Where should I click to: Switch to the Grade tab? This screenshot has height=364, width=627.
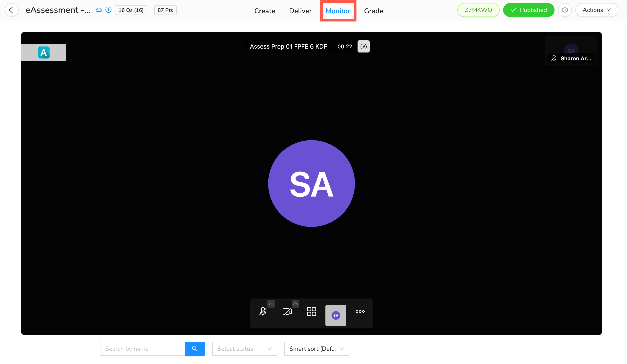tap(373, 11)
